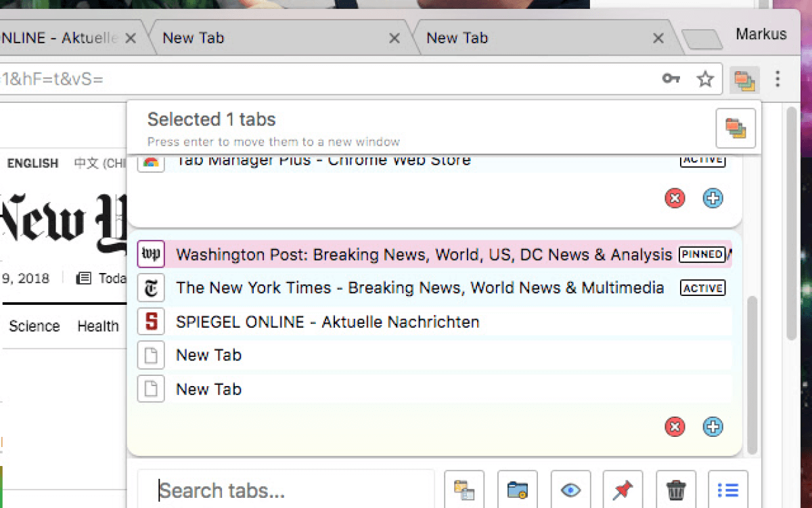Image resolution: width=812 pixels, height=508 pixels.
Task: Open a new empty window icon in bottom bar
Action: [x=464, y=490]
